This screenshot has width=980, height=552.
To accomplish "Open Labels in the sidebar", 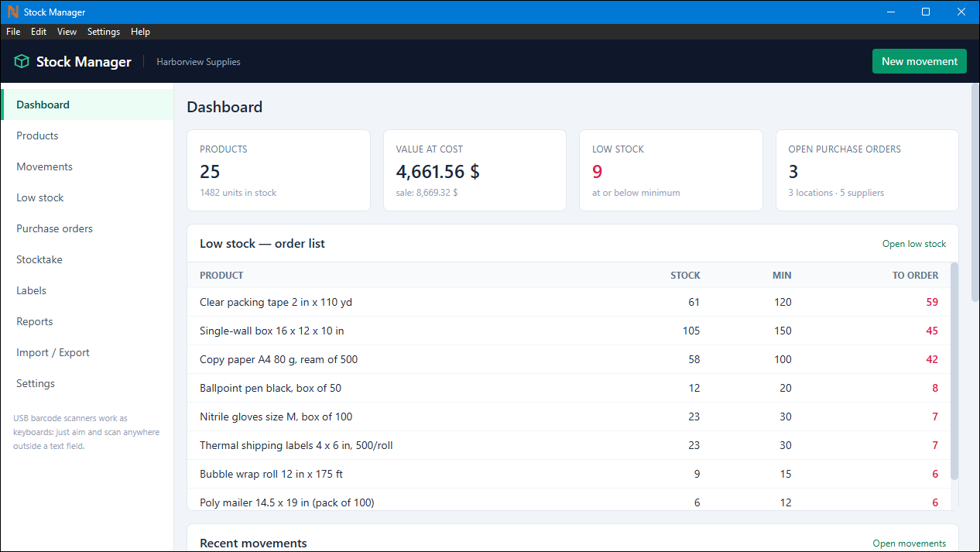I will pyautogui.click(x=87, y=290).
